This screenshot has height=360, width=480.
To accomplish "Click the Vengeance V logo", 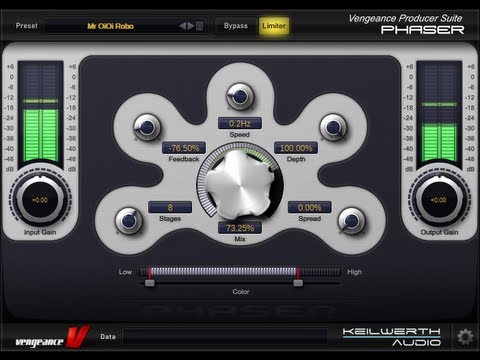I will (x=52, y=337).
